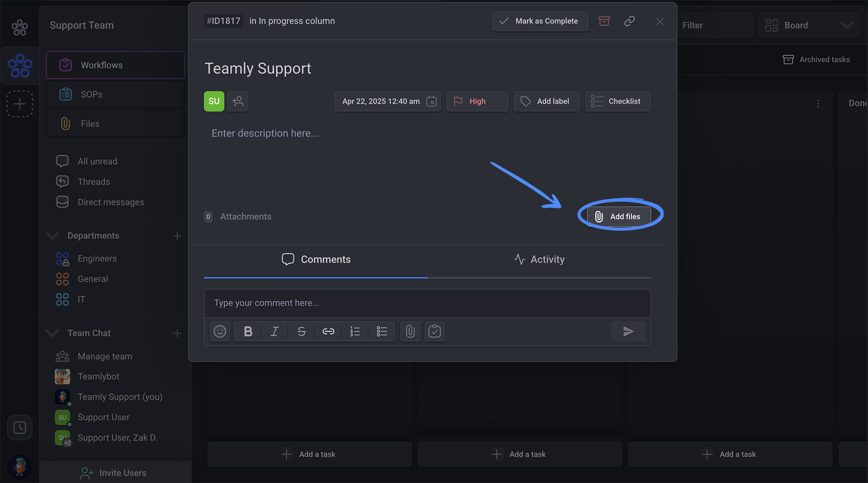Archive the task with red box icon
The image size is (868, 483).
tap(604, 21)
